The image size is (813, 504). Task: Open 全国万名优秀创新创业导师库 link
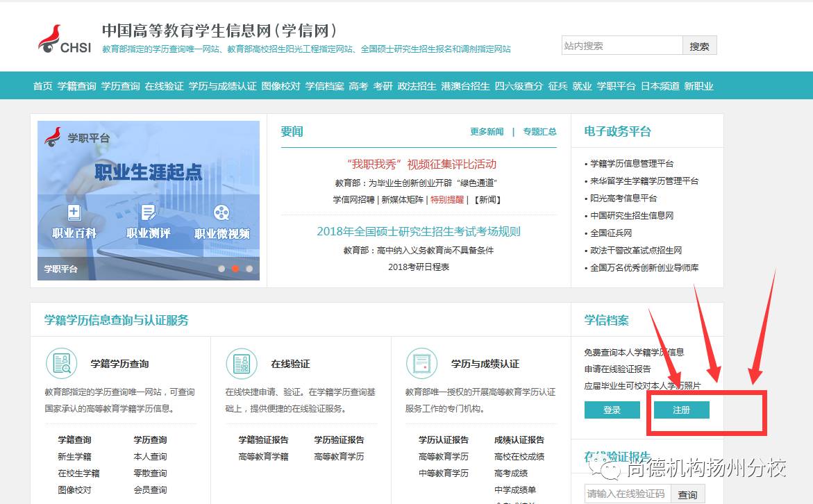click(644, 267)
